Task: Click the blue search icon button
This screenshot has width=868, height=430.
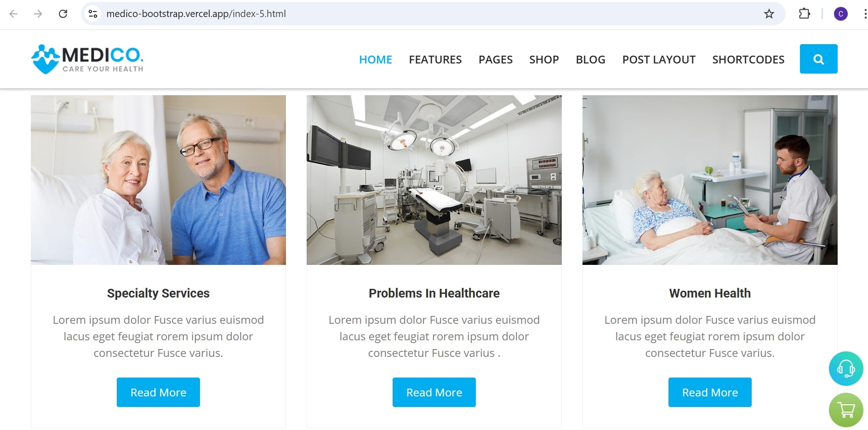Action: click(818, 59)
